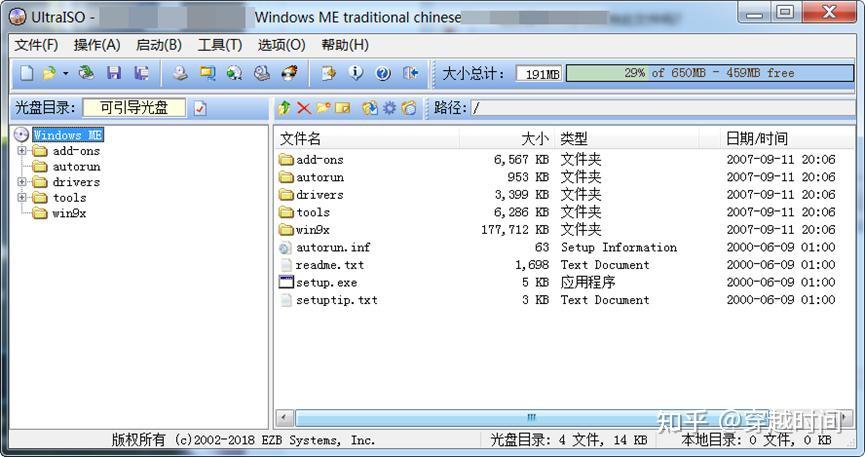
Task: Open the 帮助(H) menu
Action: (x=345, y=45)
